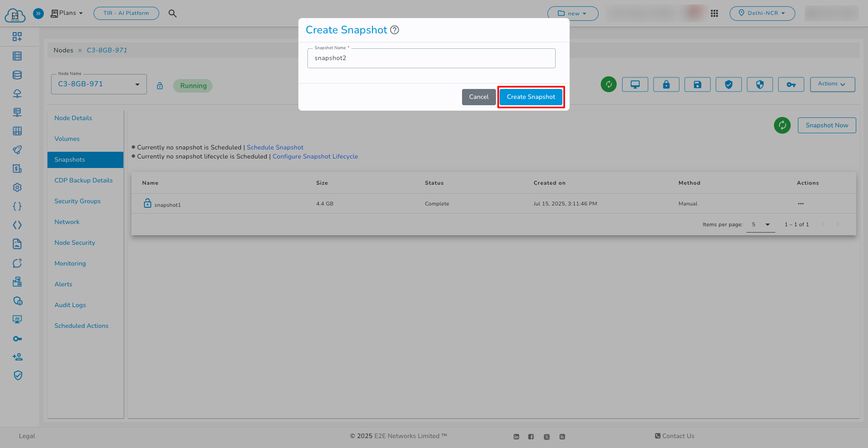Select the shield check security icon
This screenshot has width=868, height=448.
click(728, 84)
